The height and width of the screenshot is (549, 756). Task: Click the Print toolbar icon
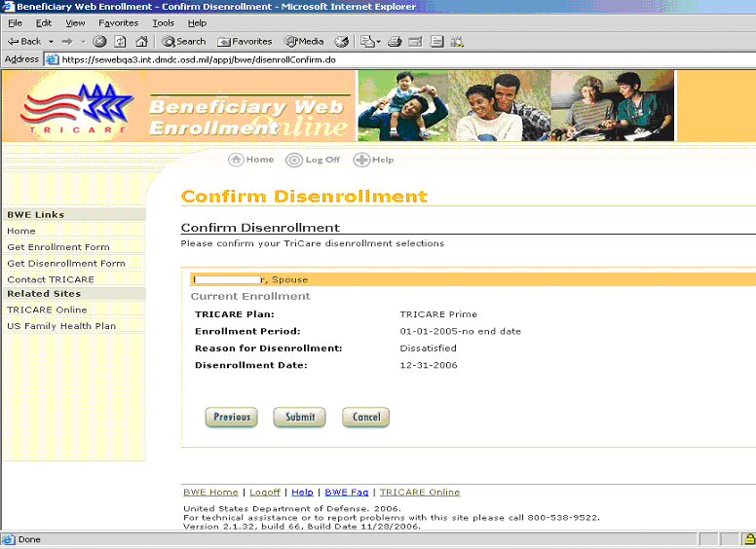tap(395, 42)
